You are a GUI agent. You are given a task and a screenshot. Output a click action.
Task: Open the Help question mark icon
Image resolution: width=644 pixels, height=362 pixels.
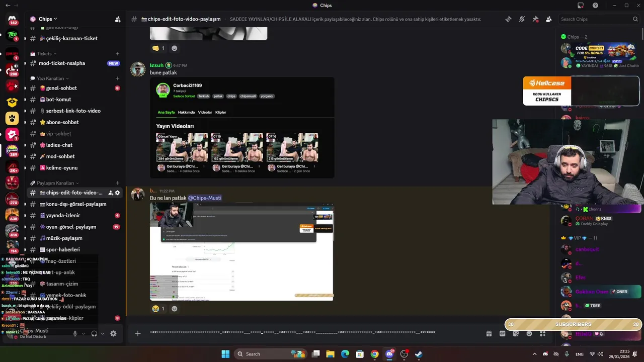click(x=595, y=6)
